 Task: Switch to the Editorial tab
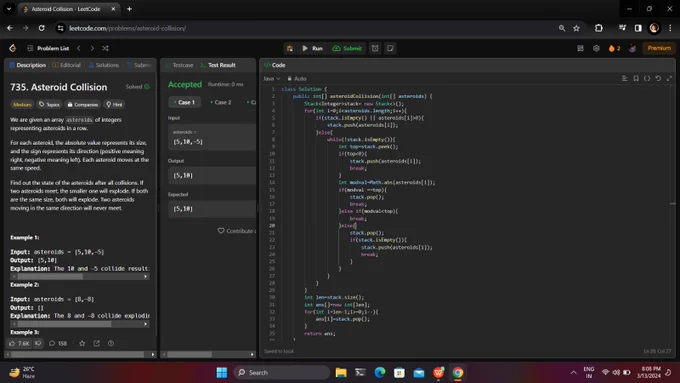(x=66, y=65)
